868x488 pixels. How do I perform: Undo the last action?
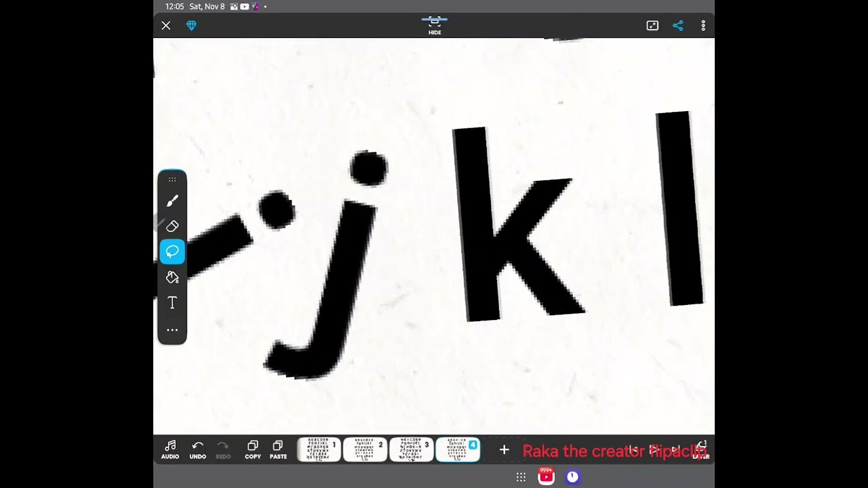197,449
